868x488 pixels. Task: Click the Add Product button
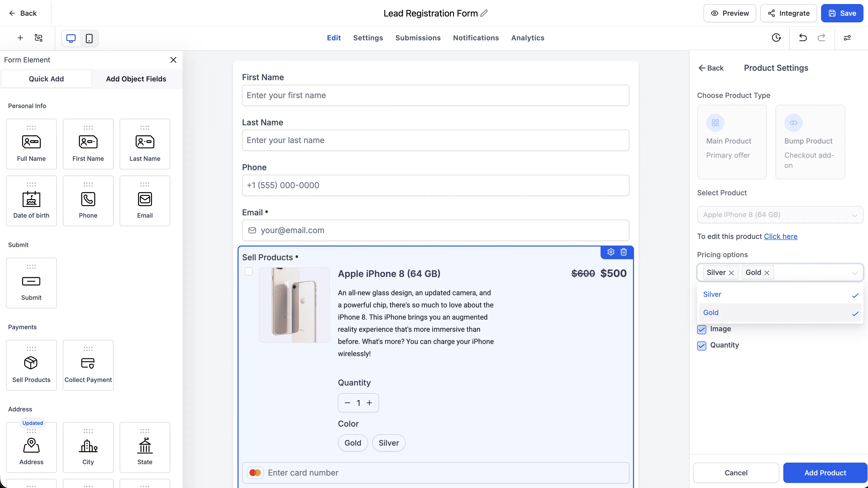pos(825,473)
